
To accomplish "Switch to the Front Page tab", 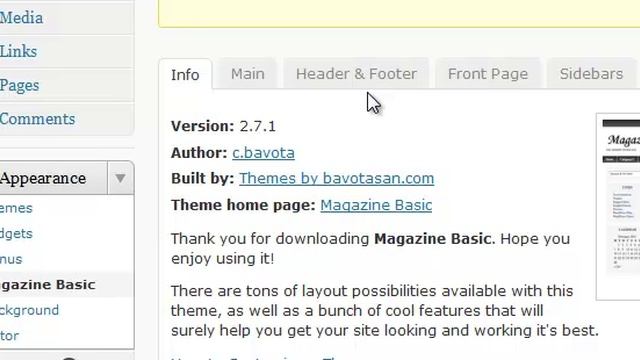I will coord(488,74).
